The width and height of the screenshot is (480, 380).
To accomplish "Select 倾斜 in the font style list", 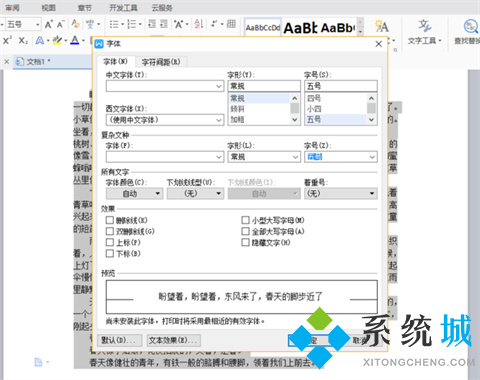I will pos(259,109).
